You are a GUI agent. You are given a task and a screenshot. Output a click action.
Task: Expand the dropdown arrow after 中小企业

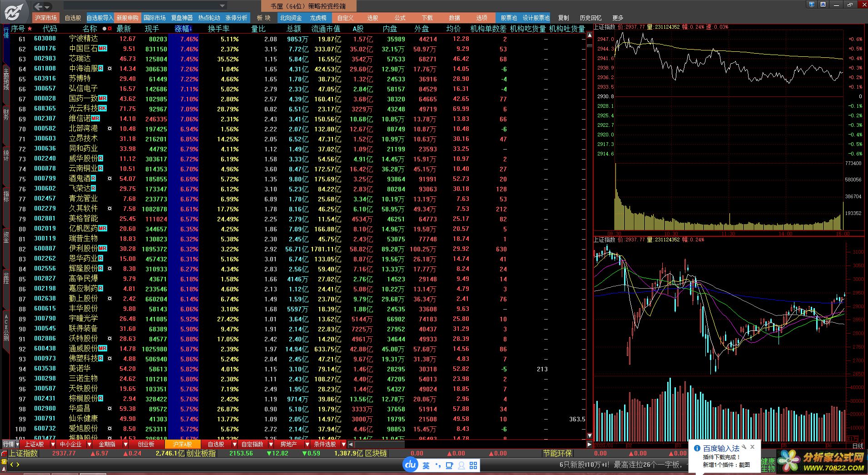pos(89,444)
